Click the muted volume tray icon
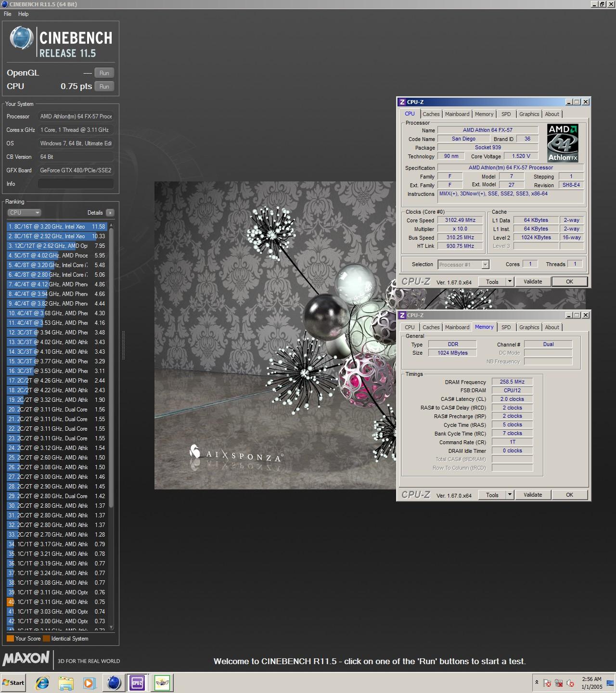616x693 pixels. click(x=570, y=683)
